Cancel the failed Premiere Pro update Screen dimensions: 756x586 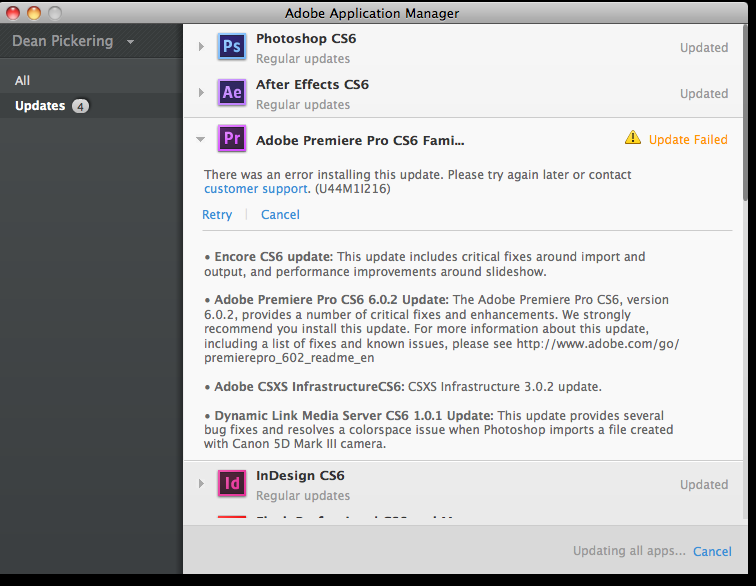280,214
